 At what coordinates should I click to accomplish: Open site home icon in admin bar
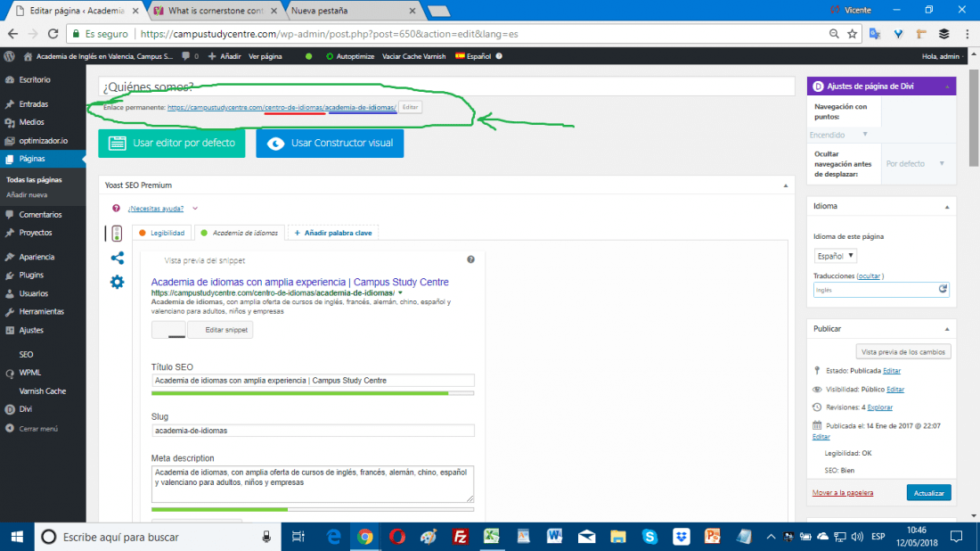(x=28, y=56)
